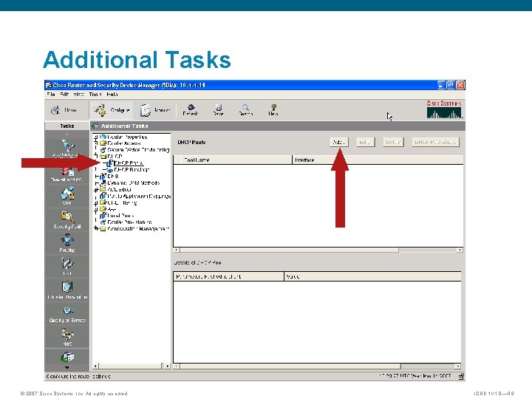Click the Add button for DHCP pools
The width and height of the screenshot is (532, 399).
coord(339,142)
